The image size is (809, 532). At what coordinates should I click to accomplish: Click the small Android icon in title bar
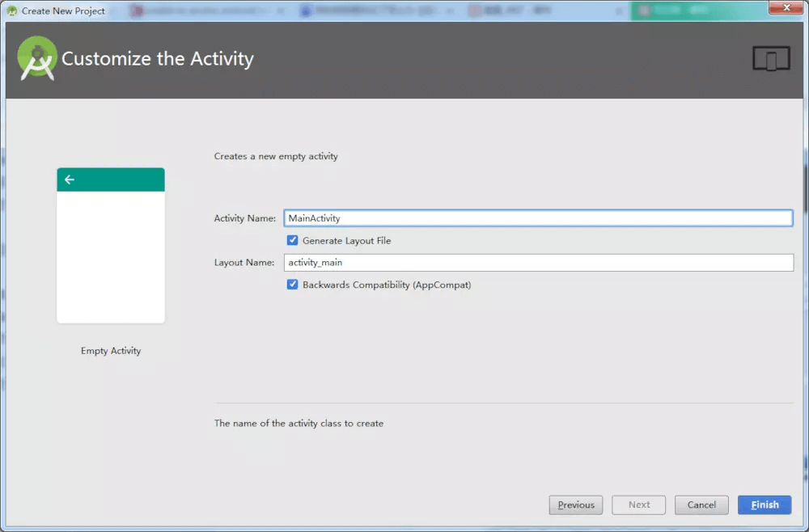coord(12,11)
